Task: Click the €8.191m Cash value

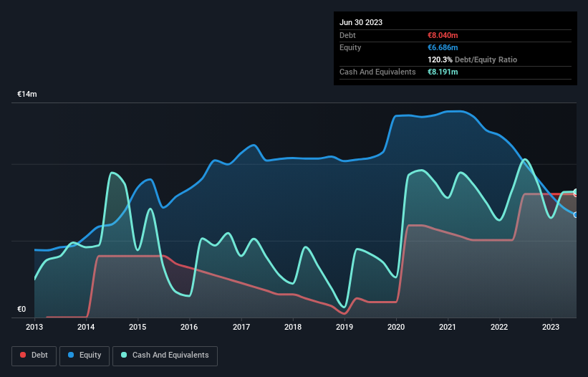Action: coord(443,72)
